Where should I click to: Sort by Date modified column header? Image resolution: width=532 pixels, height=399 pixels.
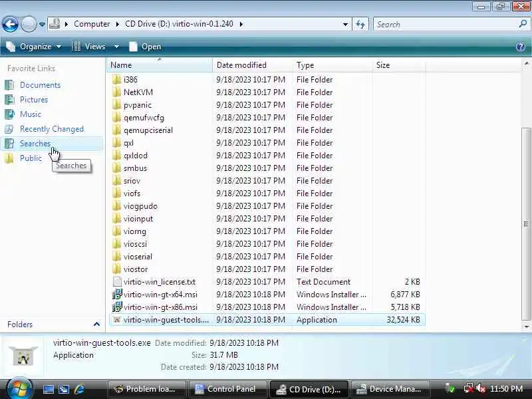(253, 65)
